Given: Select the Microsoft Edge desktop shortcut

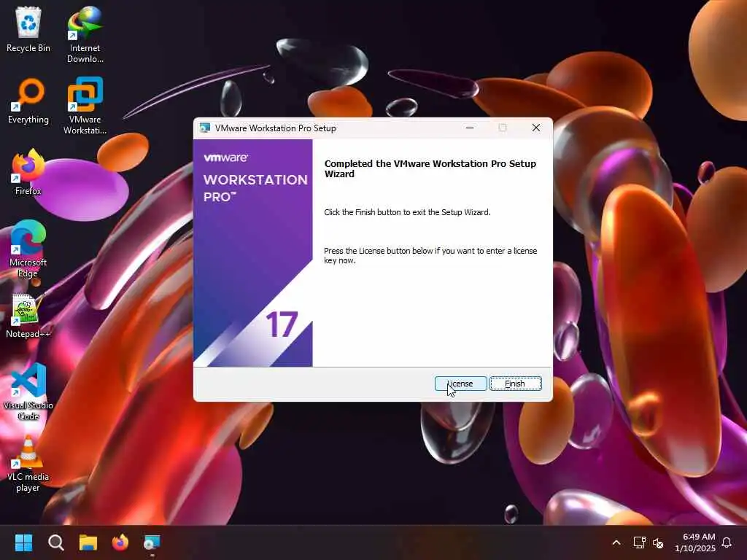Looking at the screenshot, I should point(28,249).
